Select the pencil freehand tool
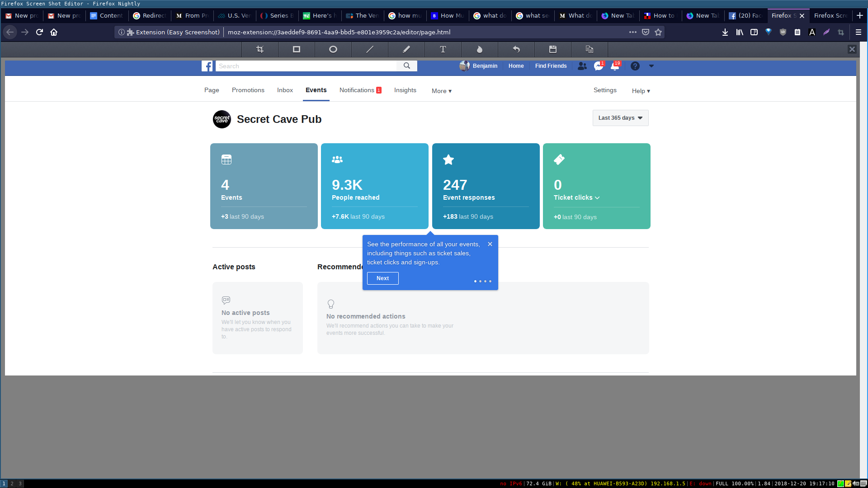868x488 pixels. (406, 49)
